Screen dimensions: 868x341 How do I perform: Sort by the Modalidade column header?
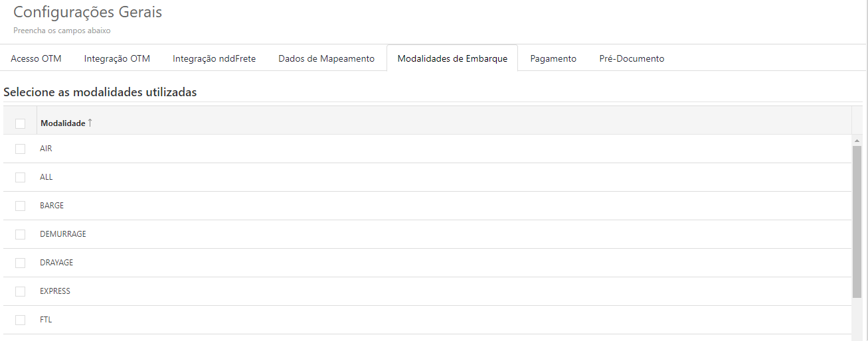click(62, 123)
